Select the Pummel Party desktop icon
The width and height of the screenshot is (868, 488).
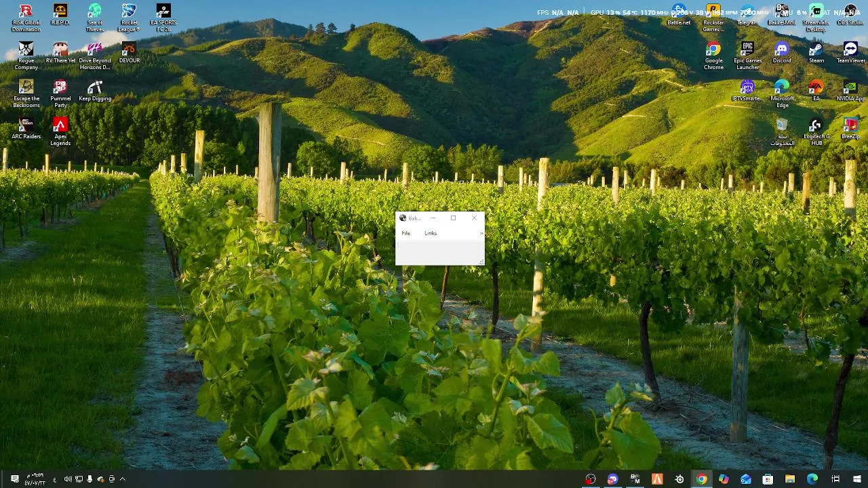(60, 94)
